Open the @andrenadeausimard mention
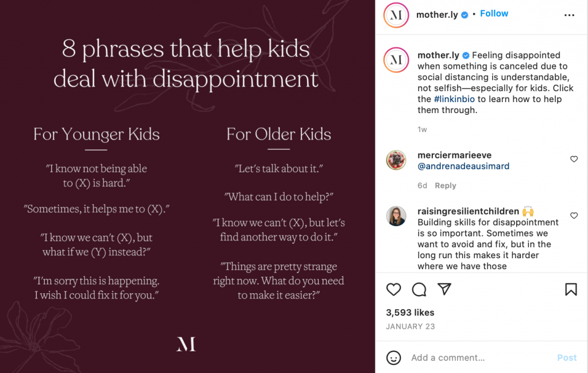Viewport: 588px width, 373px height. (x=463, y=166)
